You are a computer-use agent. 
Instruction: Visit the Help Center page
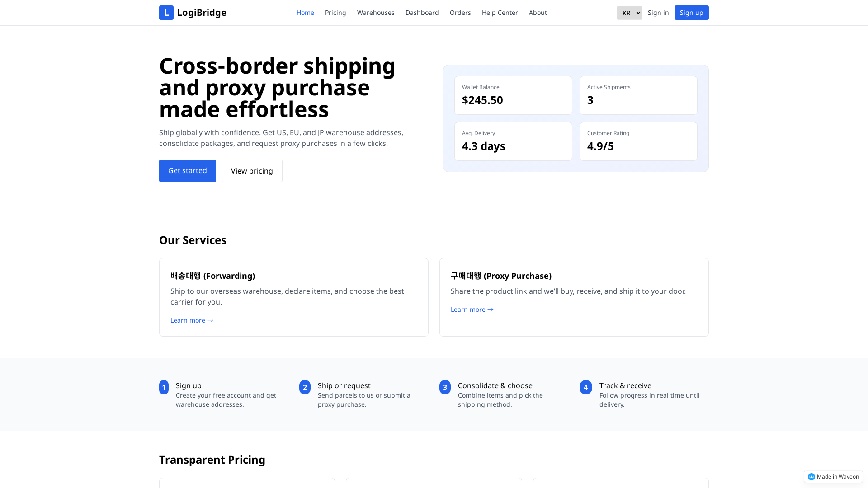pos(500,13)
